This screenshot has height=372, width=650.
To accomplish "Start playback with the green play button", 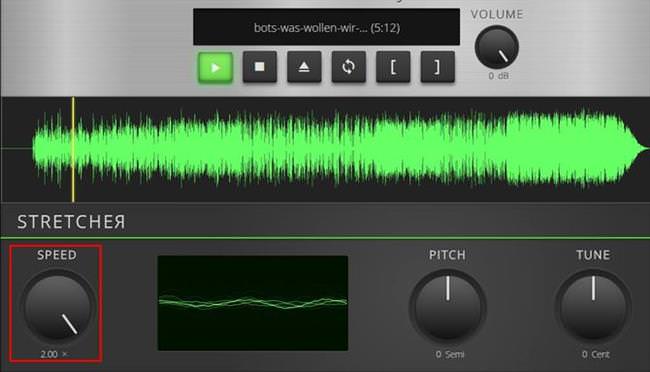I will tap(215, 67).
